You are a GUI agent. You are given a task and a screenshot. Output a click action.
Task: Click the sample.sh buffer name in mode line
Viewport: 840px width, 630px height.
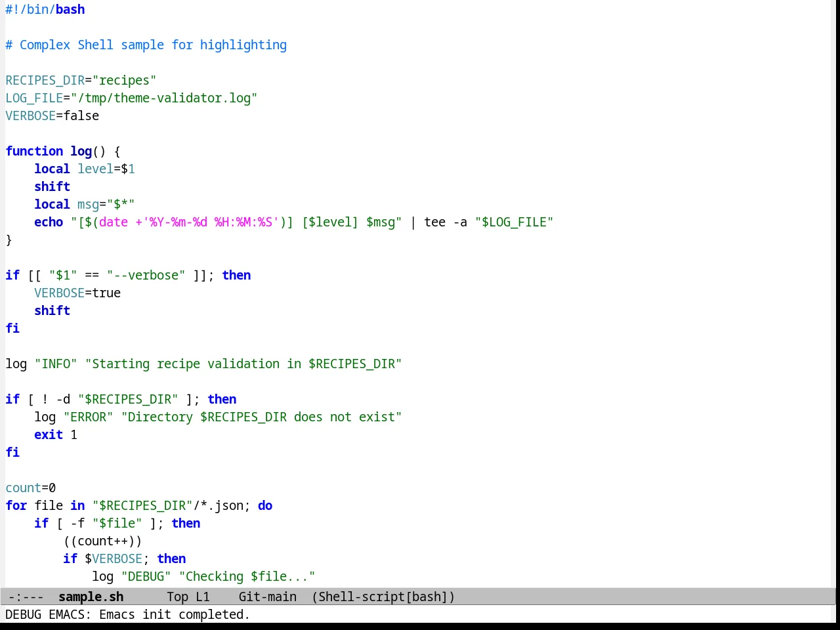[91, 597]
